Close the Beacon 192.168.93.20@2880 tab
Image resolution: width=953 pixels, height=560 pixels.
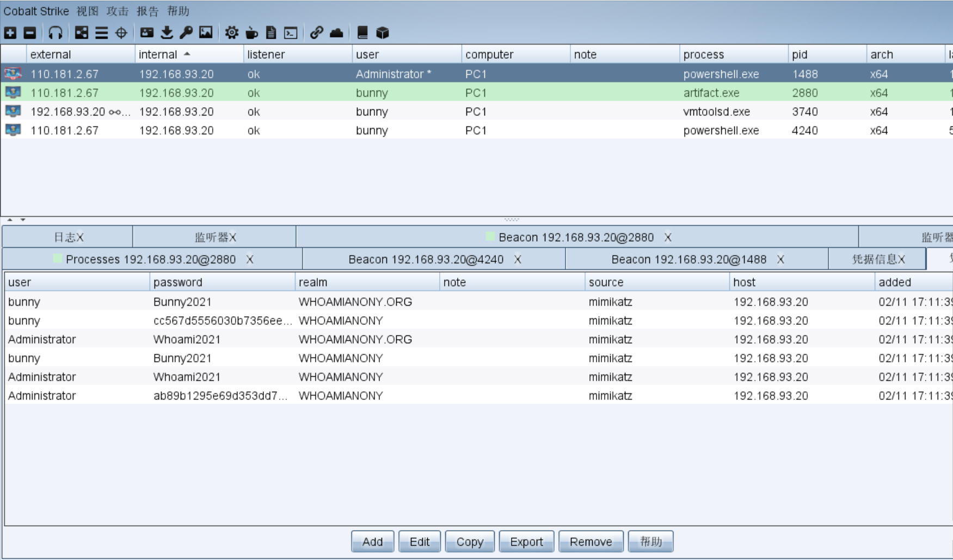click(668, 237)
